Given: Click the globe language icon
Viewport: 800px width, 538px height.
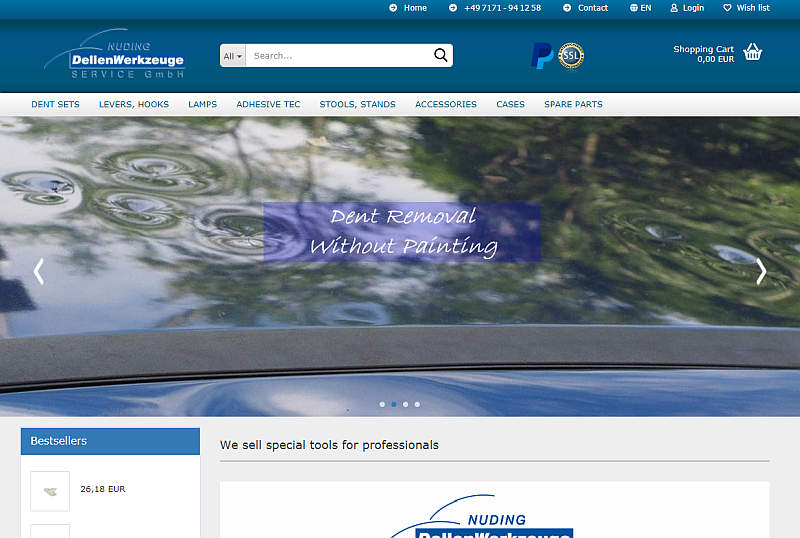Looking at the screenshot, I should tap(634, 8).
